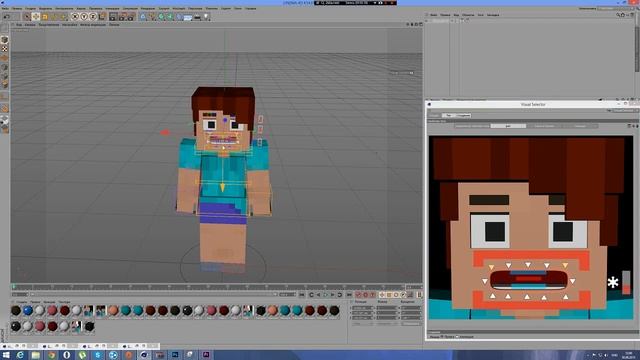
Task: Click the Undo arrow in main toolbar
Action: pyautogui.click(x=7, y=17)
